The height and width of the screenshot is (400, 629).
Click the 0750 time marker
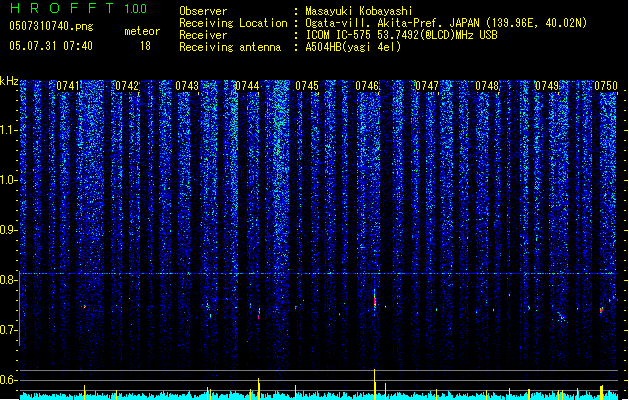pos(606,86)
